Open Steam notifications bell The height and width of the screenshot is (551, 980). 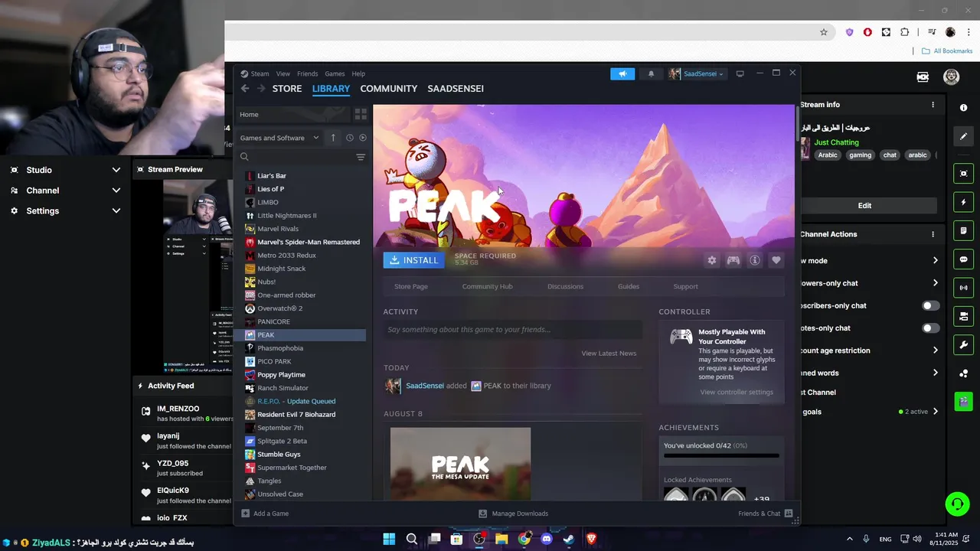(652, 74)
